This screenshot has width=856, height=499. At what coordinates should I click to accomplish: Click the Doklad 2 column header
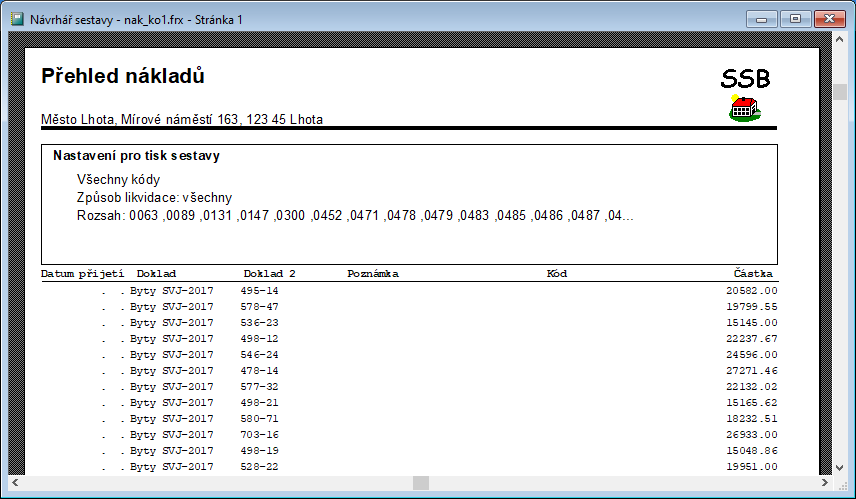click(269, 273)
